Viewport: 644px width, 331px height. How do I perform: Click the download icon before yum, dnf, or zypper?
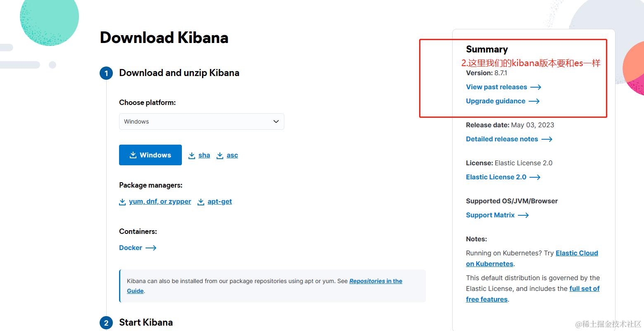click(x=122, y=202)
